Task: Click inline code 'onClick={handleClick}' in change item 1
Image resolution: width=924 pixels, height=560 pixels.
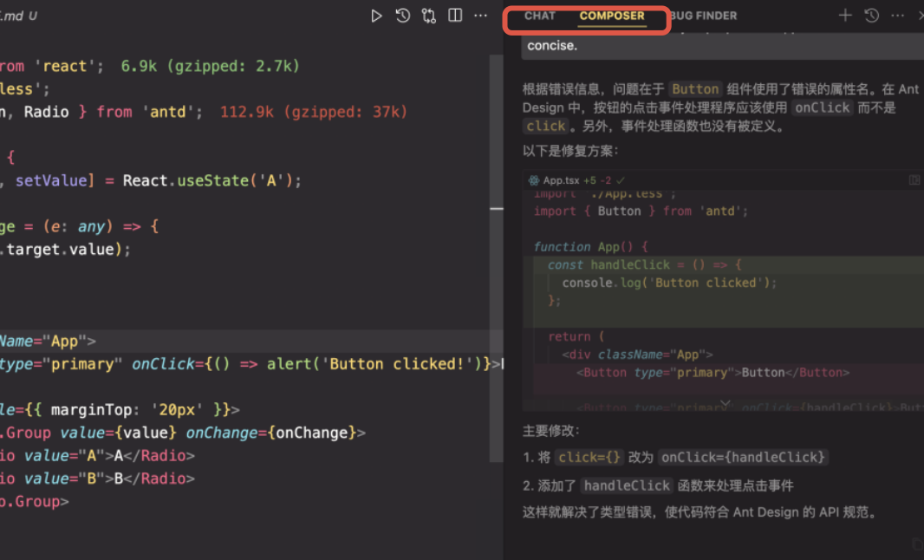Action: pyautogui.click(x=743, y=457)
